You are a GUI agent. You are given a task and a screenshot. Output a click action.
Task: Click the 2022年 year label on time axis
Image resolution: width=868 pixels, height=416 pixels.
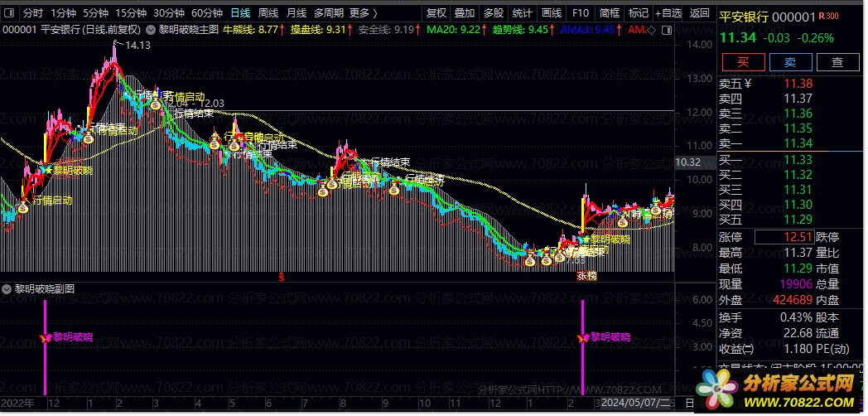[17, 402]
